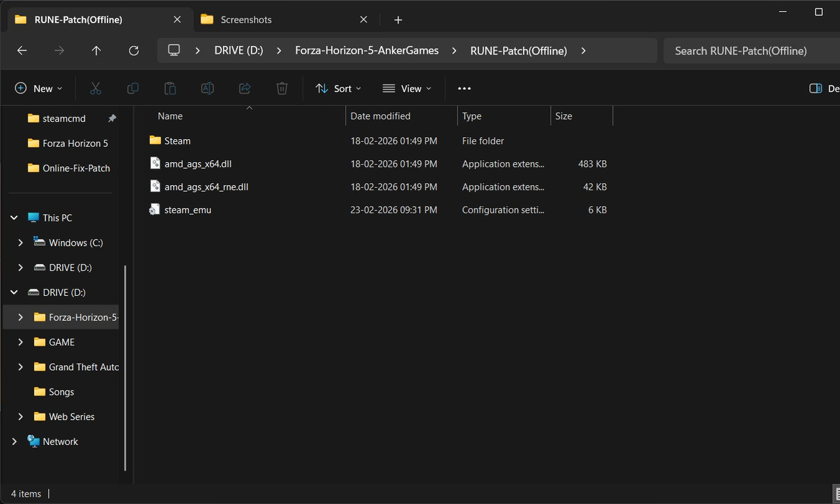The height and width of the screenshot is (504, 840).
Task: Click the Cut scissors icon
Action: [x=95, y=88]
